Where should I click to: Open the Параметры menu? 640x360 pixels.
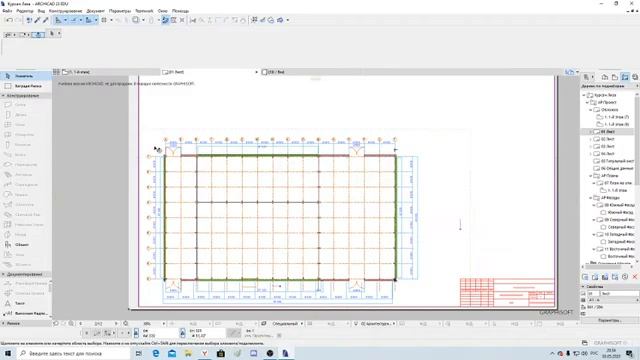coord(120,11)
